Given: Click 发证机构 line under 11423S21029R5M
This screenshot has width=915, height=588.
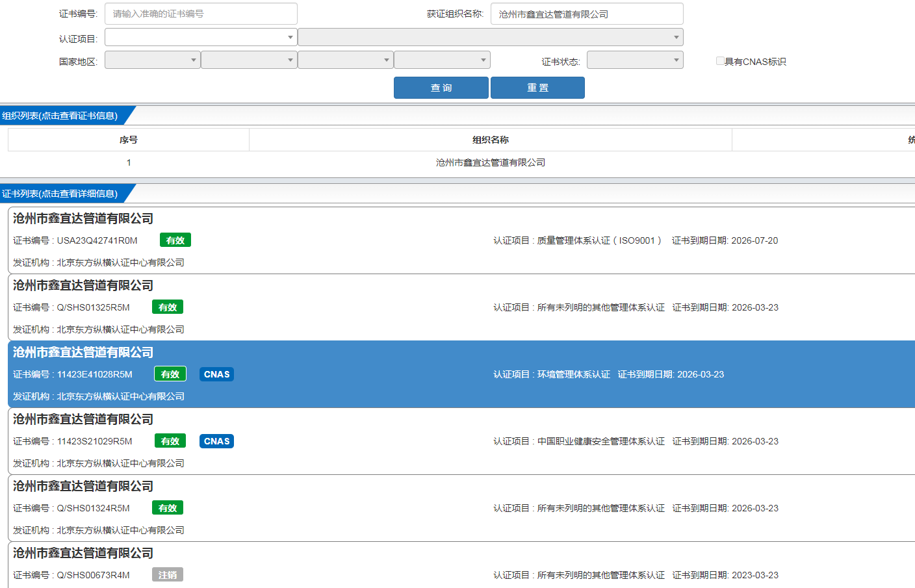Looking at the screenshot, I should point(99,463).
